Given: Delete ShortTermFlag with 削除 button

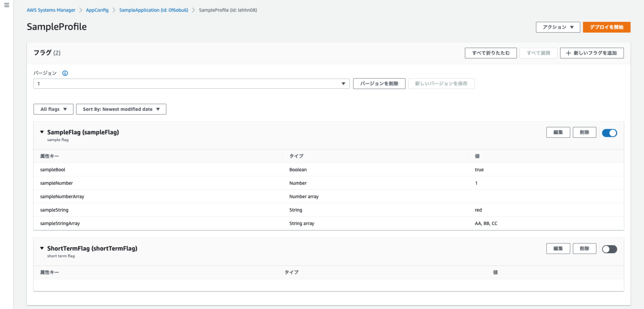Looking at the screenshot, I should [x=584, y=249].
